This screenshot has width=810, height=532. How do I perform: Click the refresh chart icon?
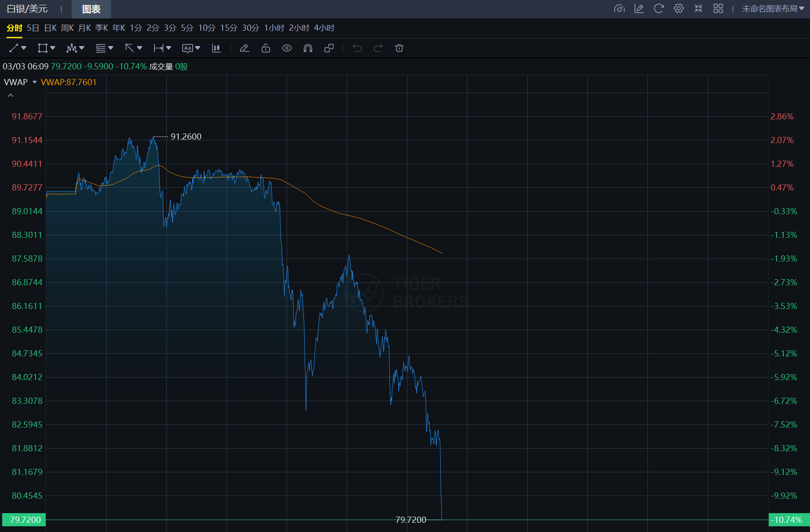point(659,9)
